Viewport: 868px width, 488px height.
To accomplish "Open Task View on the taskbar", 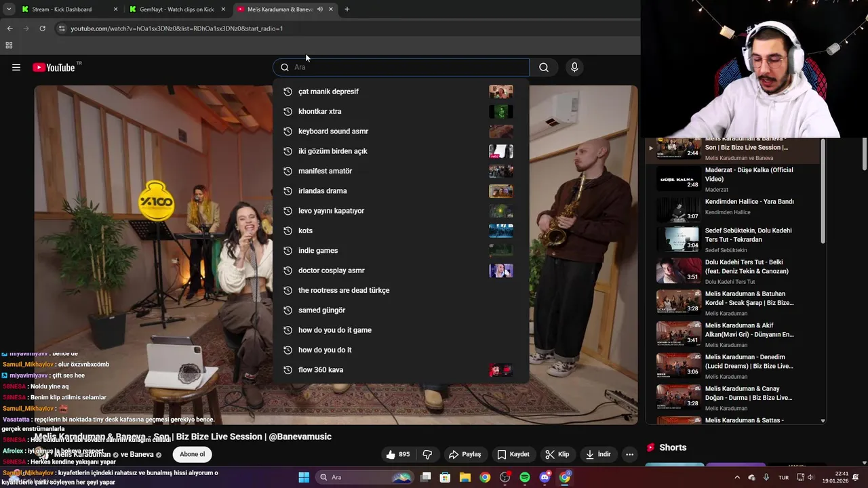I will tap(426, 477).
